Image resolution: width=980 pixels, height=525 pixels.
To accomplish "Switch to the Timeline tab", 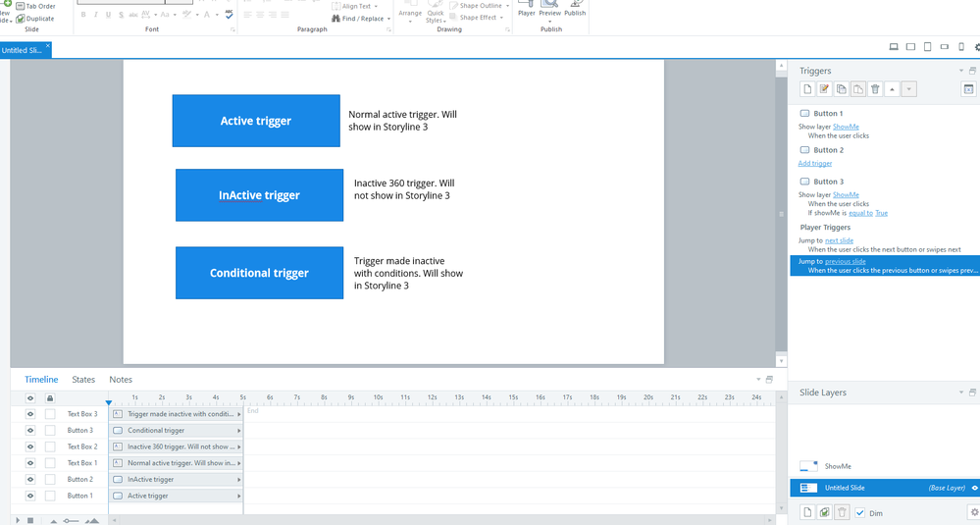I will [41, 380].
